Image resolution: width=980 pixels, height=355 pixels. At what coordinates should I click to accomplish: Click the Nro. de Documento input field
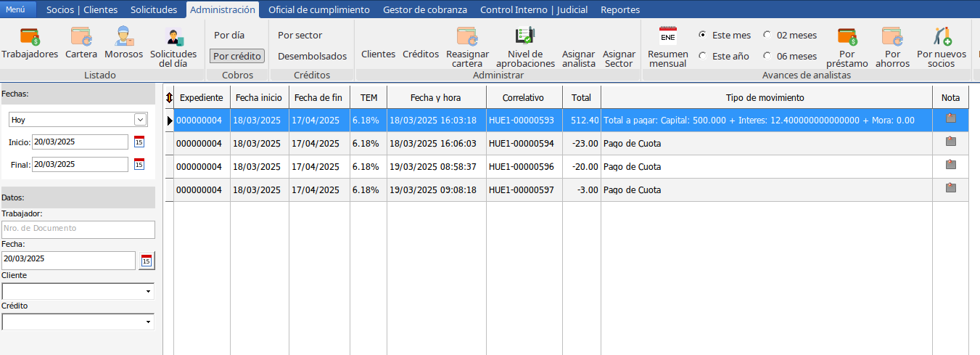point(78,229)
